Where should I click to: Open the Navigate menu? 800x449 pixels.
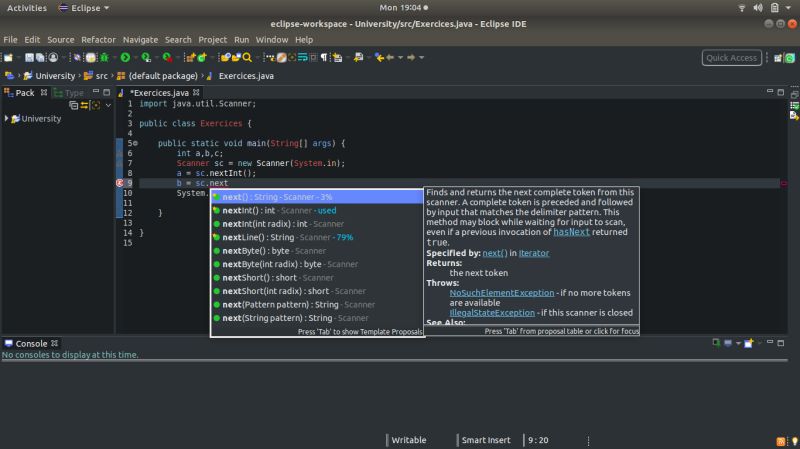click(x=140, y=39)
